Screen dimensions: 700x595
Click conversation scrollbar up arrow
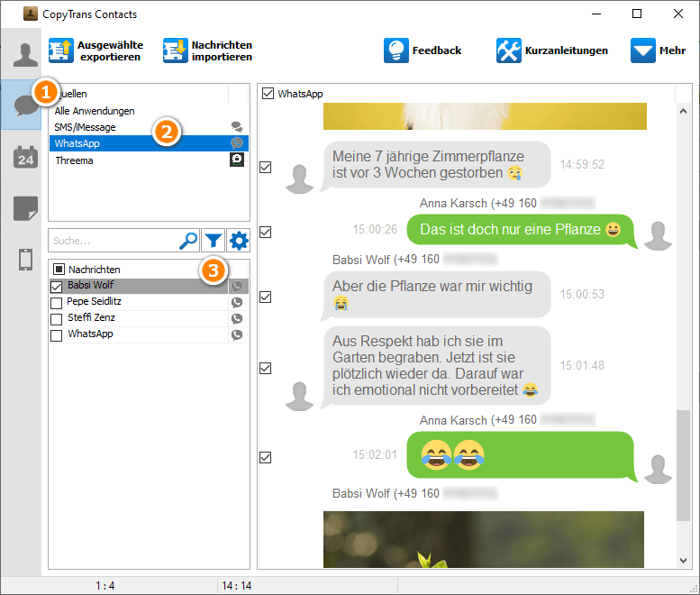(683, 111)
